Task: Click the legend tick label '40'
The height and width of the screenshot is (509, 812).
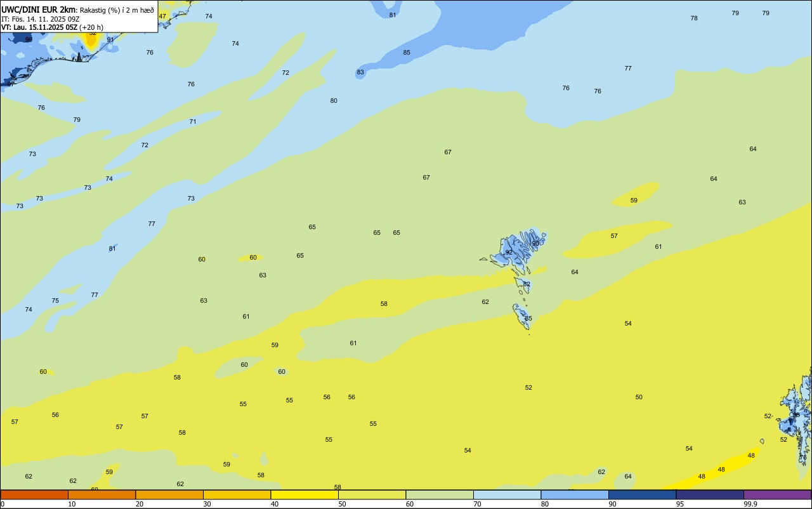Action: [274, 504]
